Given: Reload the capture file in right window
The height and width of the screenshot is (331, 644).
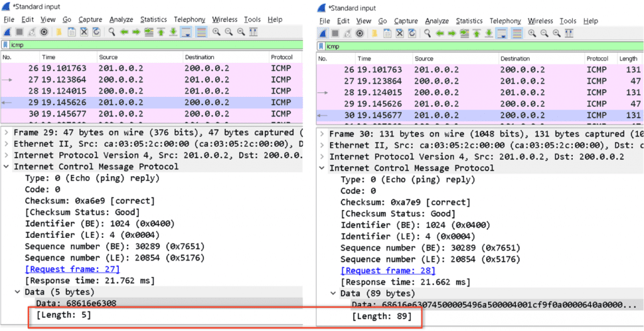Looking at the screenshot, I should (x=411, y=33).
